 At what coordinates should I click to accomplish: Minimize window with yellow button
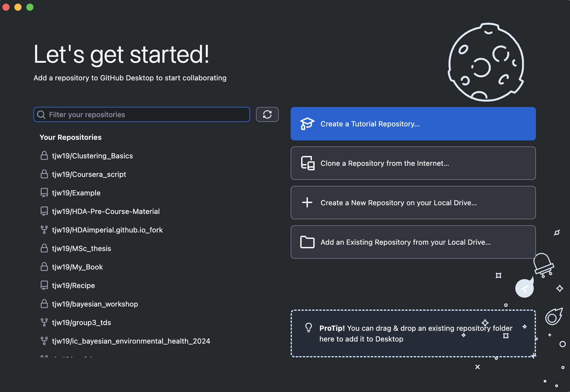click(18, 7)
